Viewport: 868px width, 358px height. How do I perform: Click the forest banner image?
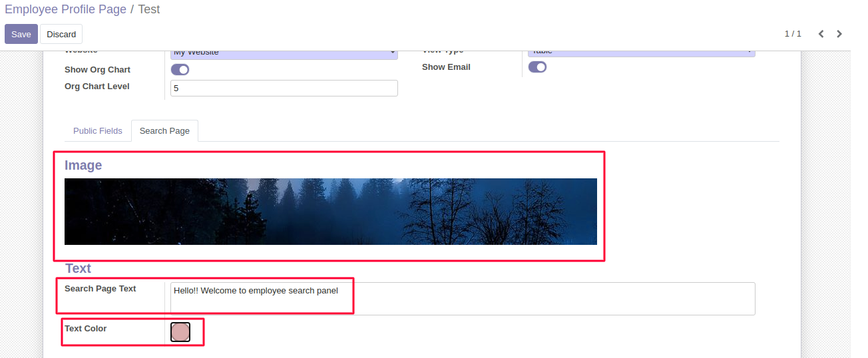pos(330,212)
